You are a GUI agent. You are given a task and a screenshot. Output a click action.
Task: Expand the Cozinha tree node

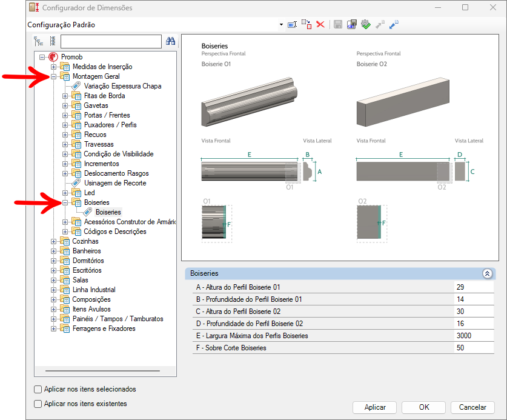point(53,241)
